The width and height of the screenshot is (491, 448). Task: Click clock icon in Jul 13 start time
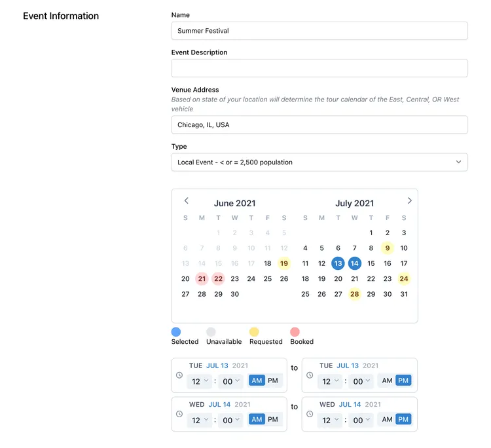tap(179, 375)
